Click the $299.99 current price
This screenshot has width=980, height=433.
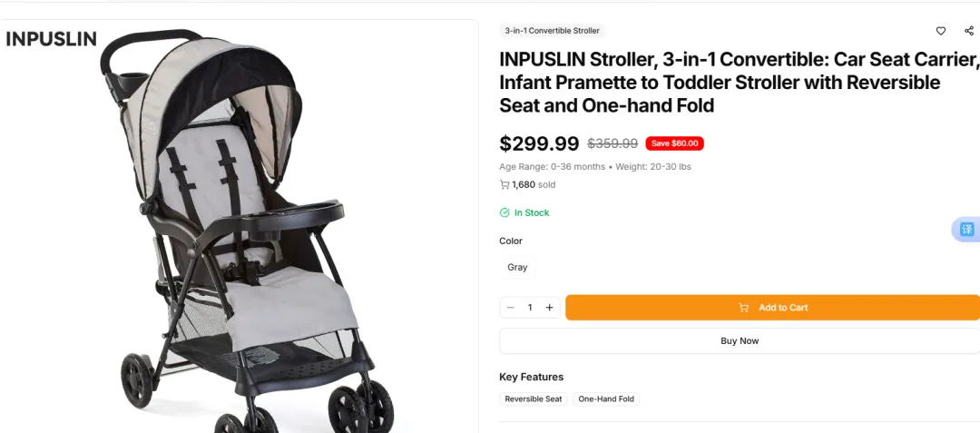(x=539, y=143)
